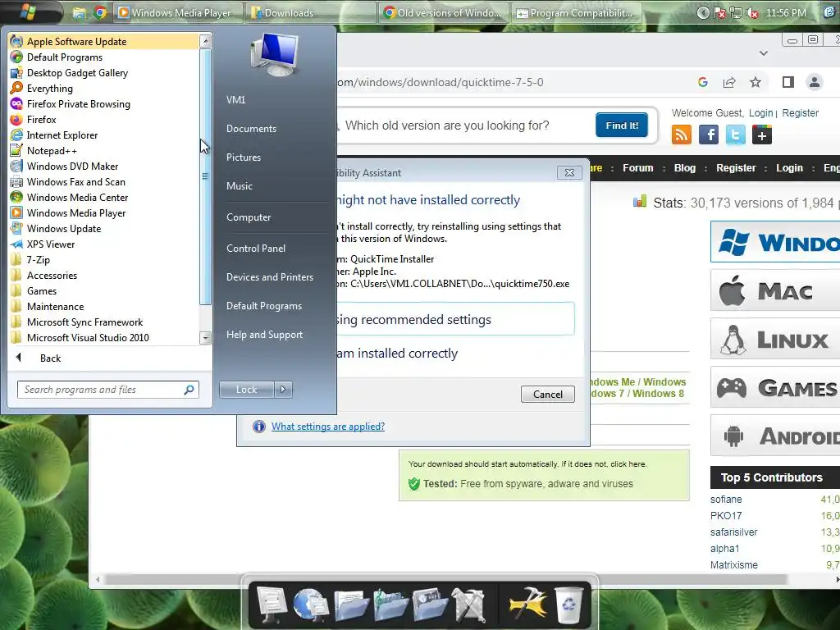This screenshot has width=840, height=630.
Task: Open Control Panel from the Start menu
Action: click(x=256, y=248)
